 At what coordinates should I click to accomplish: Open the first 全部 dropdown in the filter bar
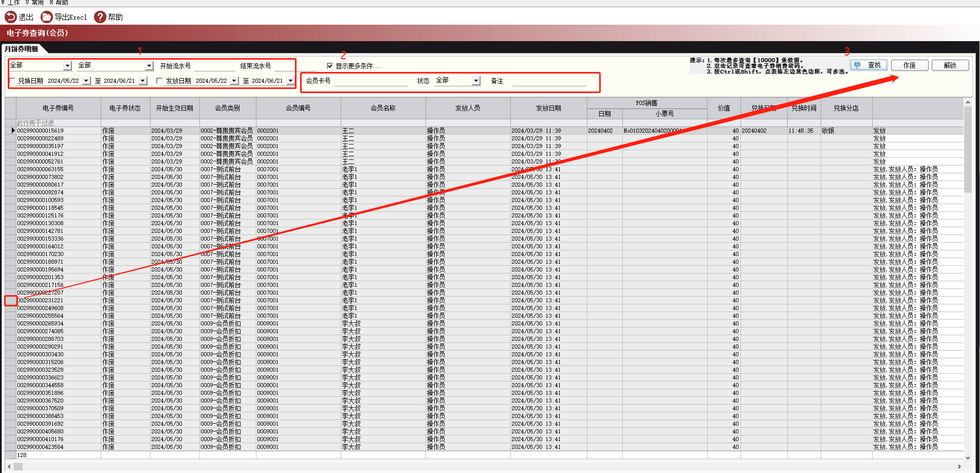67,66
